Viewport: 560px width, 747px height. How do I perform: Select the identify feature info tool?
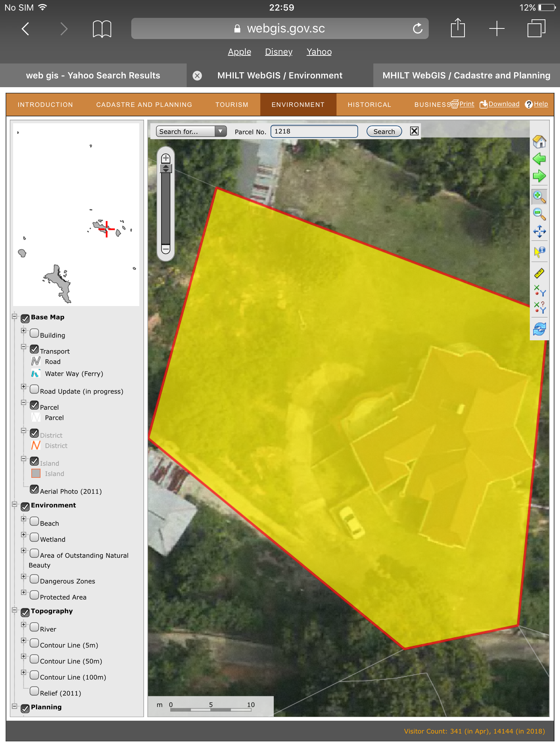pyautogui.click(x=539, y=252)
